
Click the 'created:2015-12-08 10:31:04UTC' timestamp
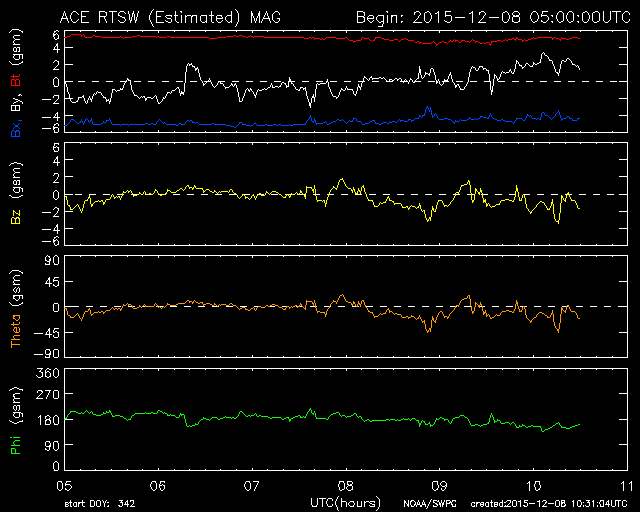pos(549,504)
